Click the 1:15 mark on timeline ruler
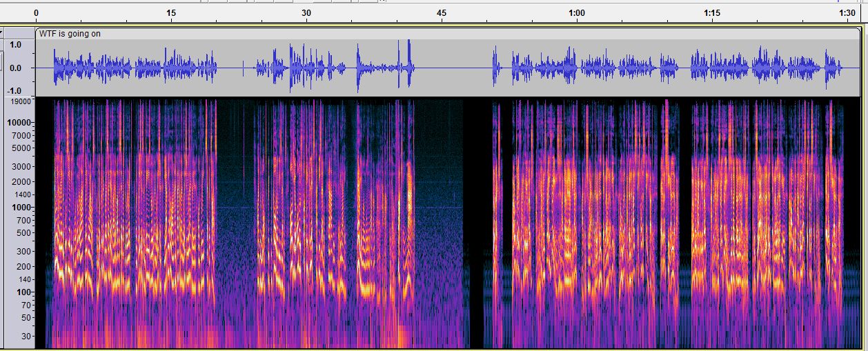This screenshot has height=351, width=868. tap(712, 13)
